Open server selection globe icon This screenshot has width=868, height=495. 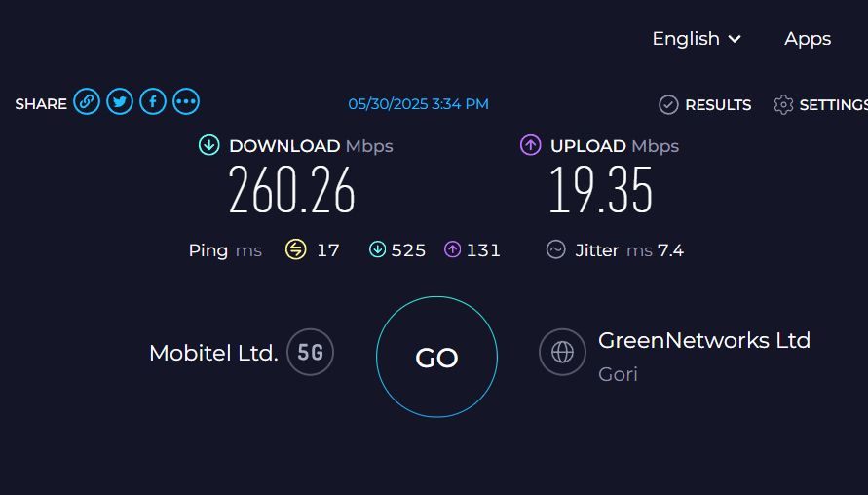pyautogui.click(x=562, y=352)
